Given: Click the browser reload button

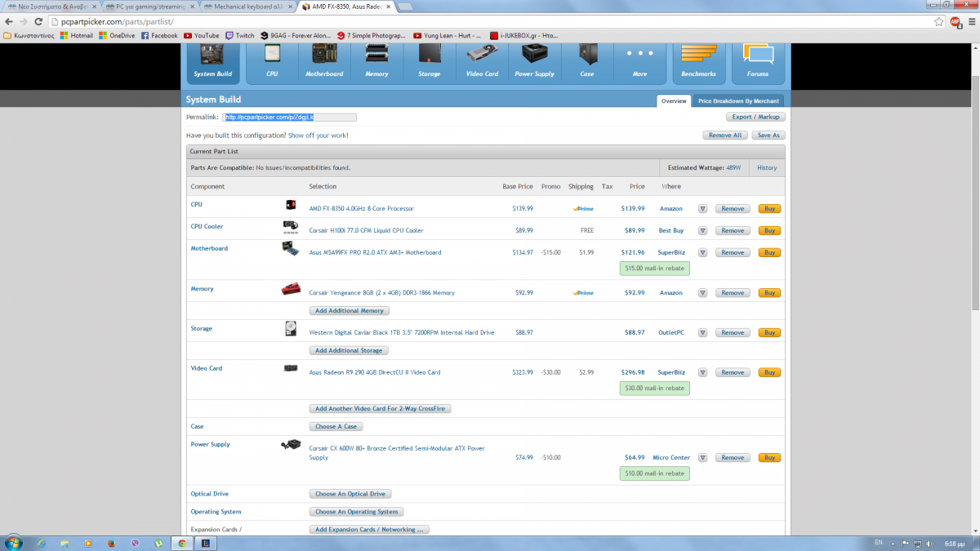Looking at the screenshot, I should [38, 21].
